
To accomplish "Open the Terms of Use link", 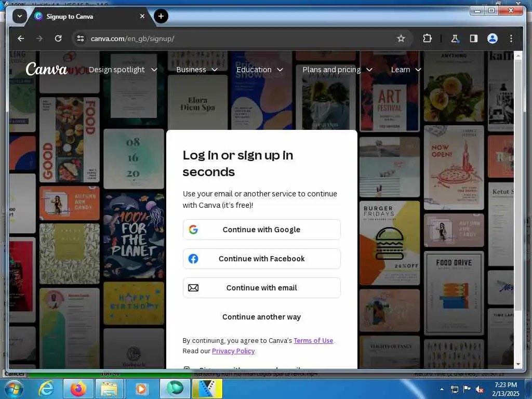I will pos(313,341).
